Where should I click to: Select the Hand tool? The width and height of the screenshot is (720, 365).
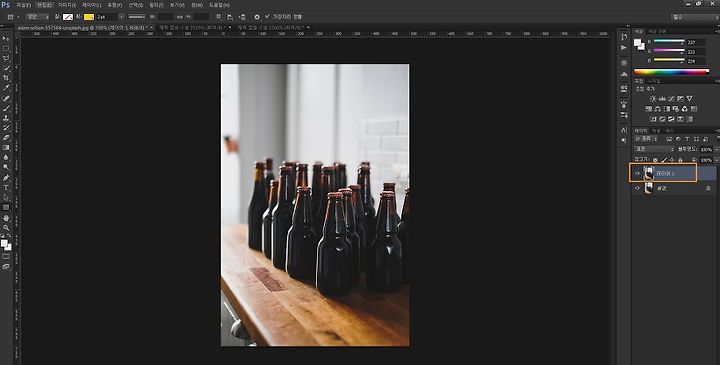pos(6,218)
